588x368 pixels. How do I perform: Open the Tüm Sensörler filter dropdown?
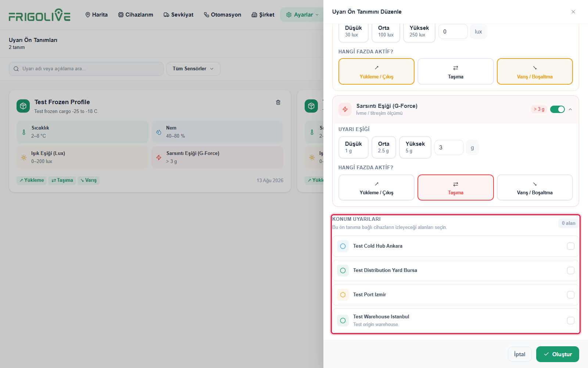[193, 69]
